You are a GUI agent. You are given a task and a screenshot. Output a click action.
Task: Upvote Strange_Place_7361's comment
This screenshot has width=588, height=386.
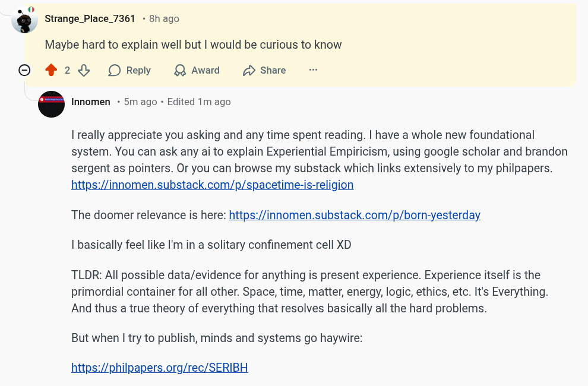click(51, 70)
